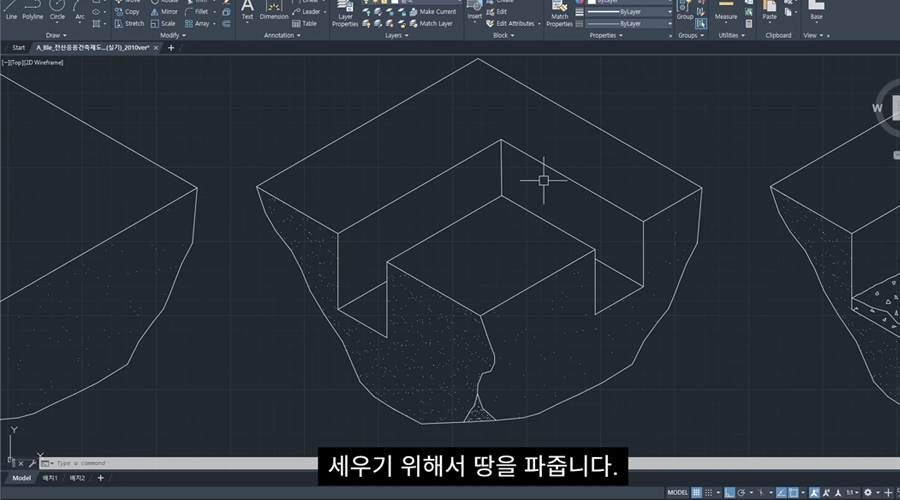900x500 pixels.
Task: Select the Polyline tool
Action: pyautogui.click(x=33, y=10)
